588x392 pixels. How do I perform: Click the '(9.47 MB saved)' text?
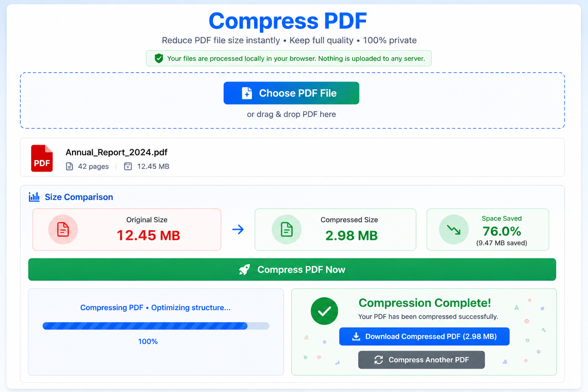pos(501,243)
